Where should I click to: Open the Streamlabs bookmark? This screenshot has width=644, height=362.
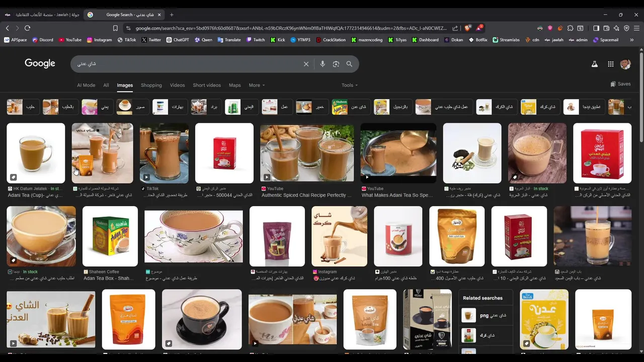[x=506, y=40]
